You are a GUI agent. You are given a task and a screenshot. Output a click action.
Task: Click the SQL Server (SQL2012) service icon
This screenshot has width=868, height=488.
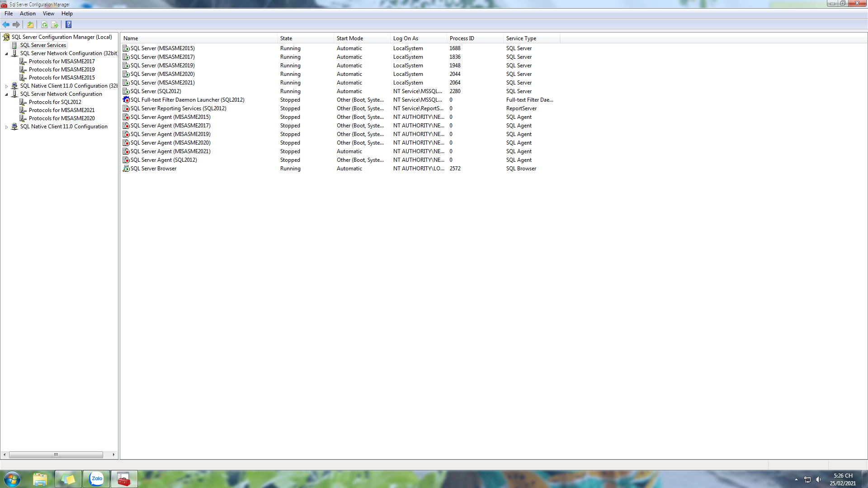(126, 91)
